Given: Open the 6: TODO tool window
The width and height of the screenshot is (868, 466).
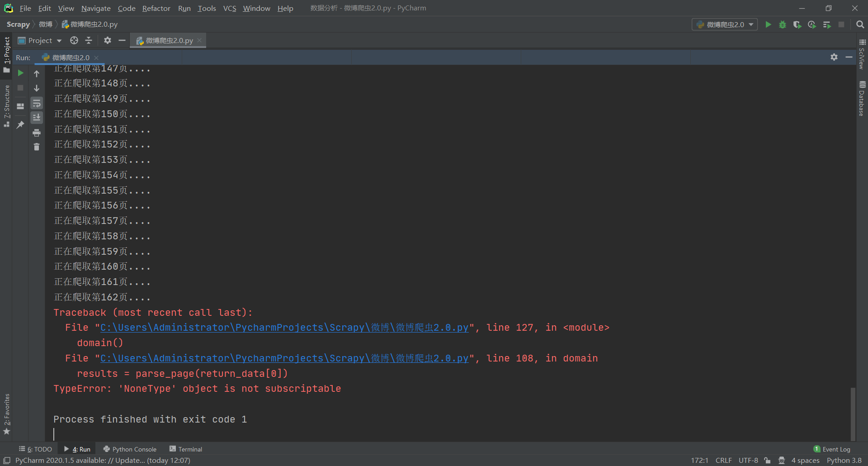Looking at the screenshot, I should tap(36, 449).
